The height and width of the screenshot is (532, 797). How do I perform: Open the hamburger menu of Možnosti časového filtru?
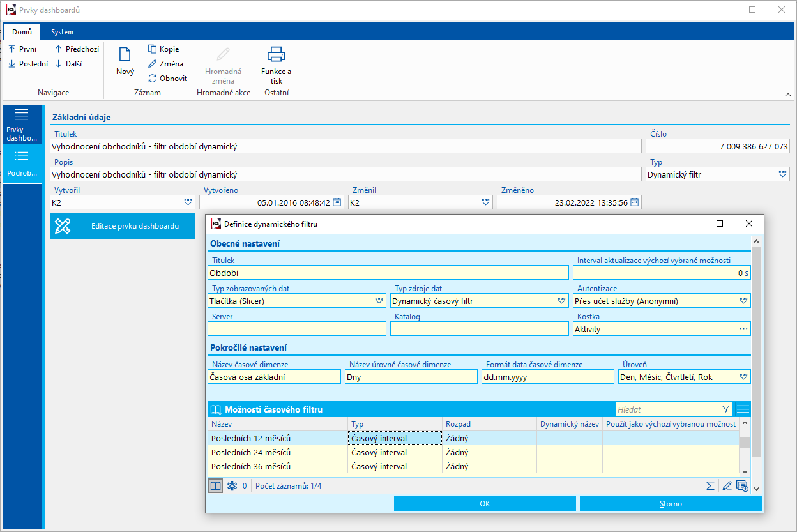743,409
